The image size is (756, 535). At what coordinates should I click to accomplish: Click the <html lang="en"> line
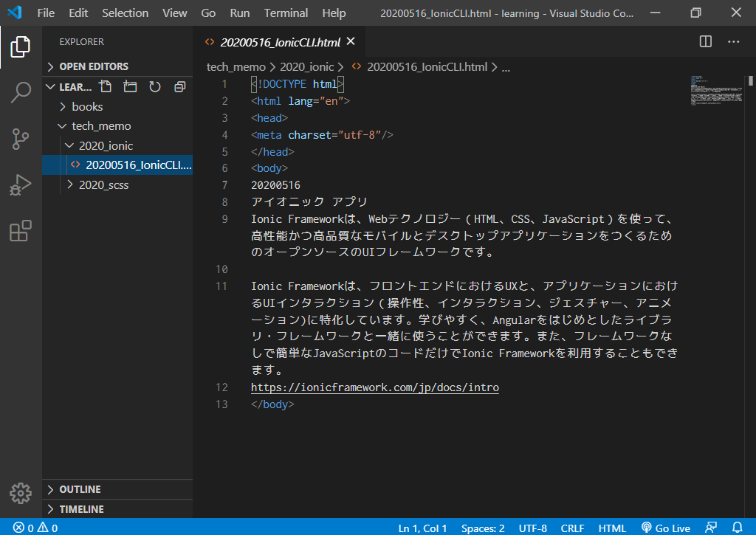300,101
